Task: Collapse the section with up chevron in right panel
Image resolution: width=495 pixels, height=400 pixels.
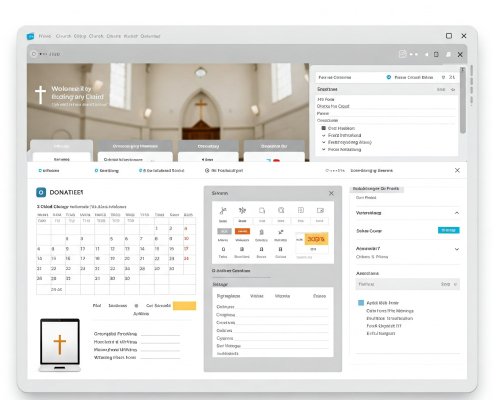Action: pyautogui.click(x=457, y=213)
